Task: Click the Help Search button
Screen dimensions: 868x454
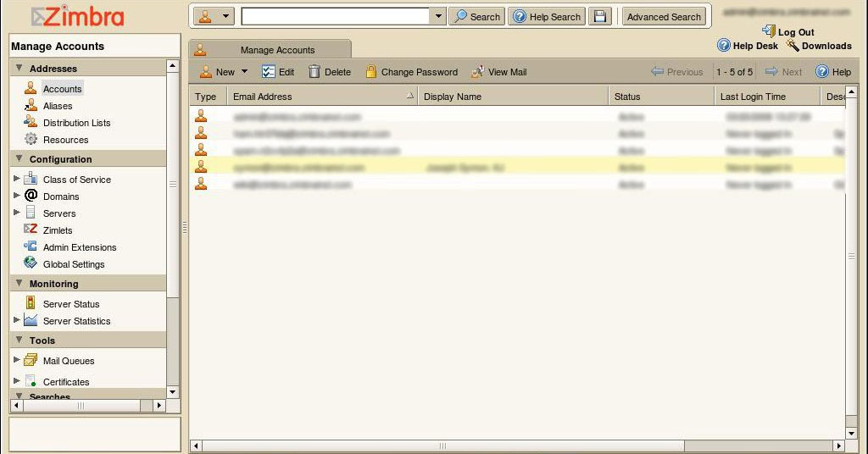Action: point(547,17)
